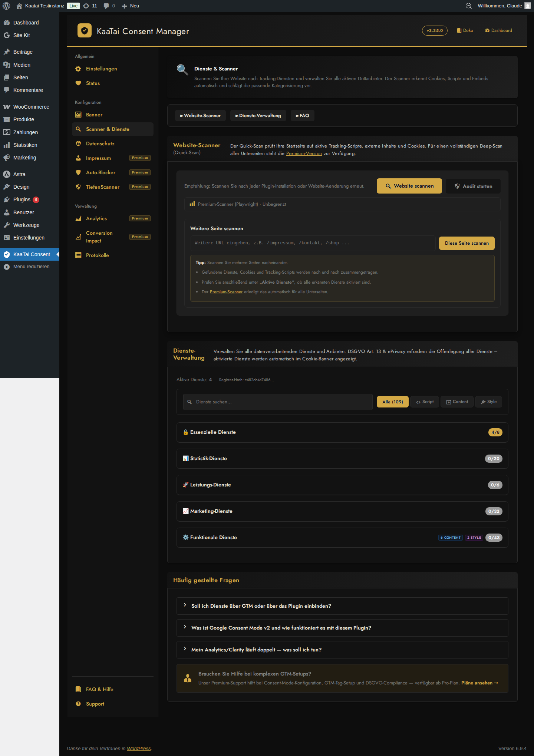Click the WooCommerce icon in WP menu

click(x=7, y=107)
